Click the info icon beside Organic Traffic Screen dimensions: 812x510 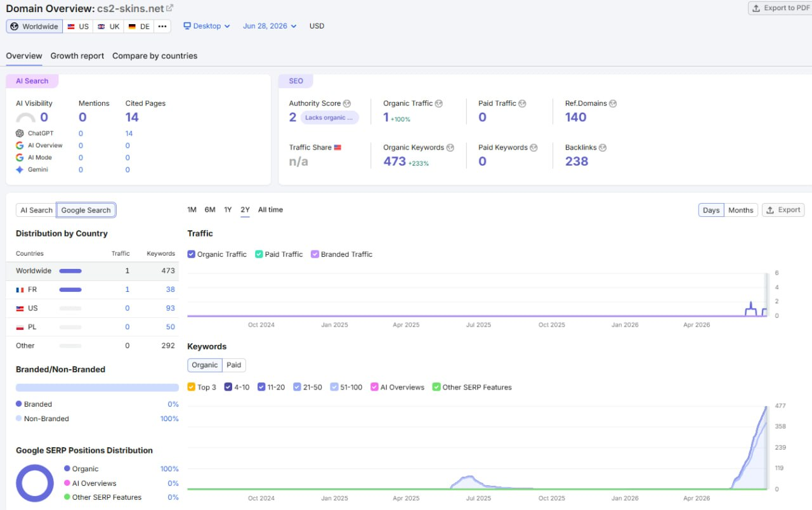coord(439,103)
